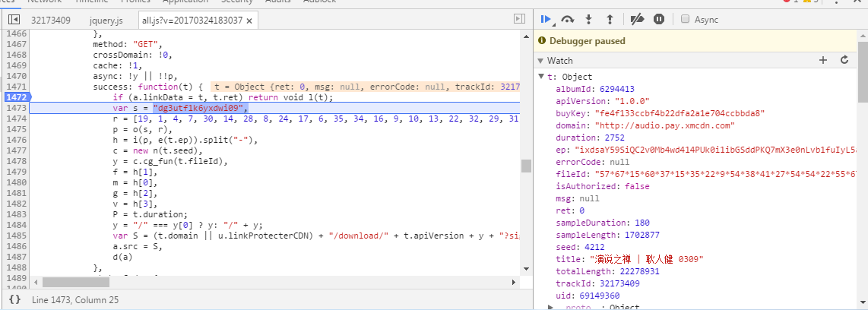Set a breakpoint on line 1473
Image resolution: width=868 pixels, height=310 pixels.
tap(16, 108)
